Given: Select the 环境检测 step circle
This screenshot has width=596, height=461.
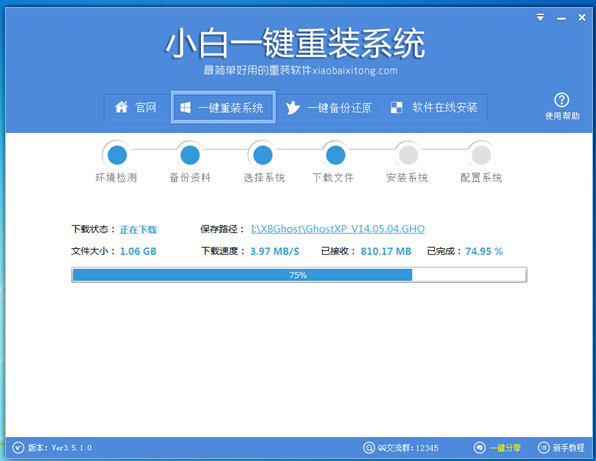Looking at the screenshot, I should [117, 155].
